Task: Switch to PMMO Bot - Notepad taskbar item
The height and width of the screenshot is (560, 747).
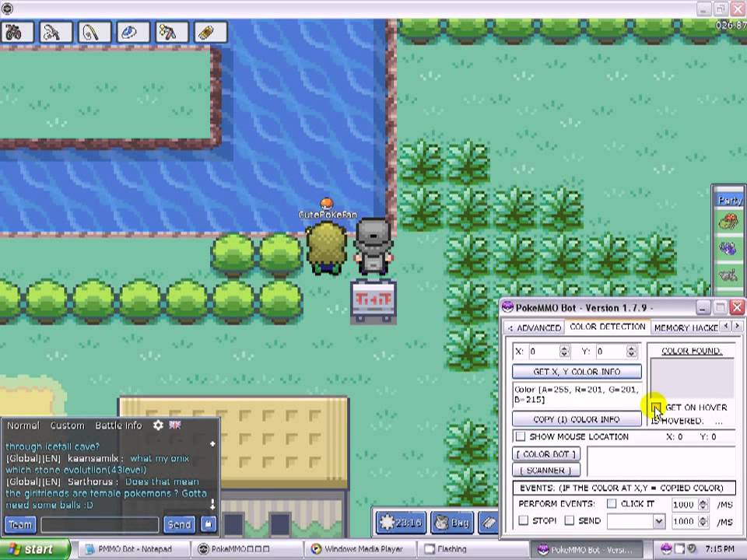Action: coord(133,549)
